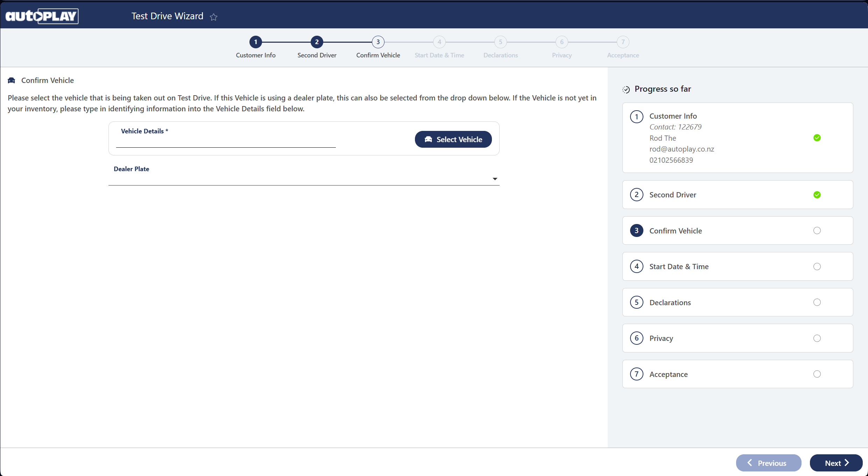Click the Declarations status circle
This screenshot has width=868, height=476.
click(817, 302)
